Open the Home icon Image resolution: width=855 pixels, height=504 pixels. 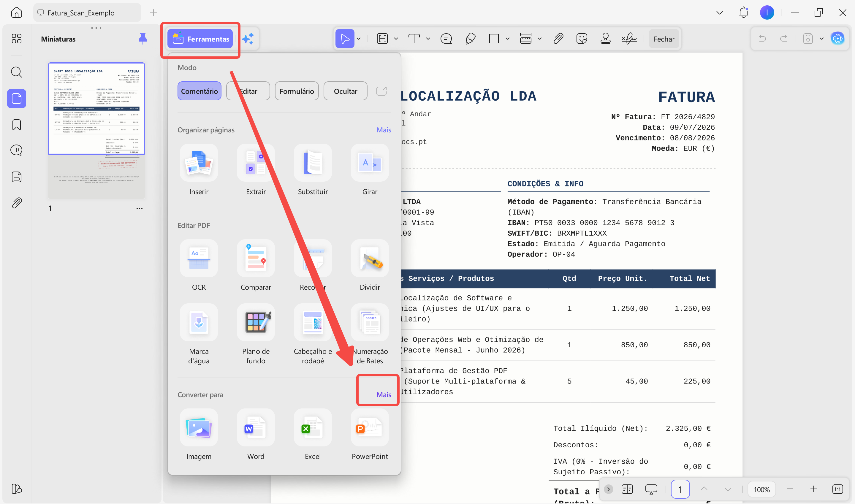pyautogui.click(x=16, y=12)
